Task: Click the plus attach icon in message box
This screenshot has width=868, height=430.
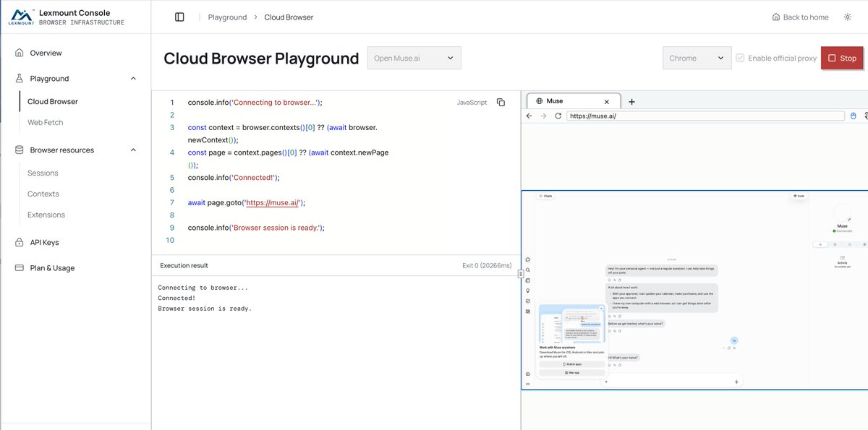Action: point(607,382)
